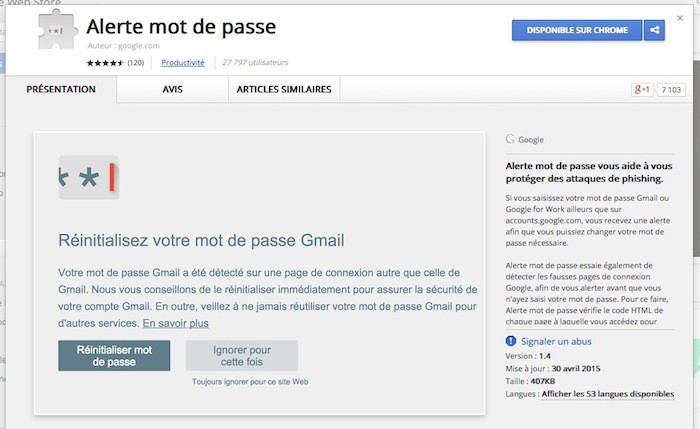
Task: Switch to the Avis tab
Action: 172,89
